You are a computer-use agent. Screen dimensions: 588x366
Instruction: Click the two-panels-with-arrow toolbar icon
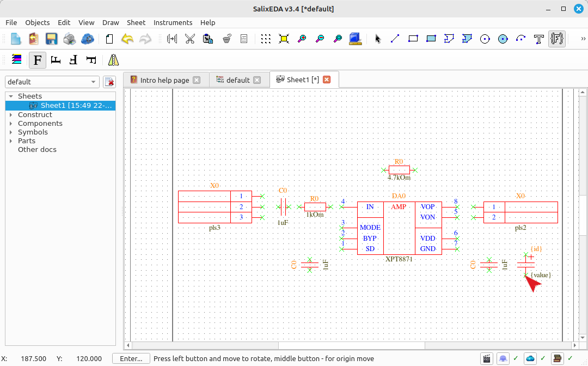point(172,39)
